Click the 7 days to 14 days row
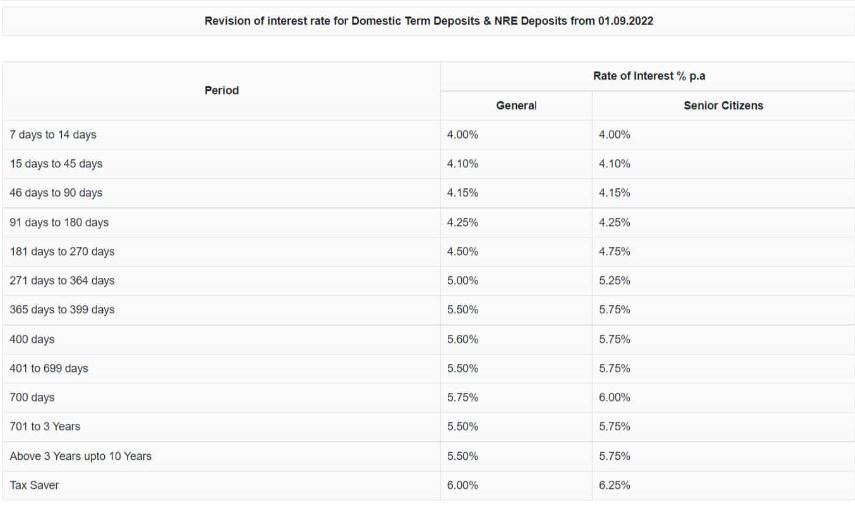855x505 pixels. point(53,134)
